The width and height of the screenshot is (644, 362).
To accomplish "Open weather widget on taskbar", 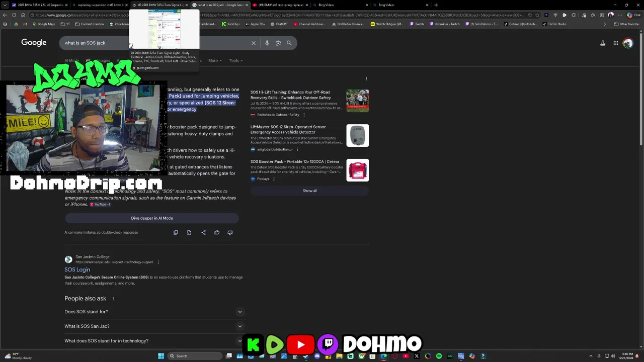I will (19, 356).
